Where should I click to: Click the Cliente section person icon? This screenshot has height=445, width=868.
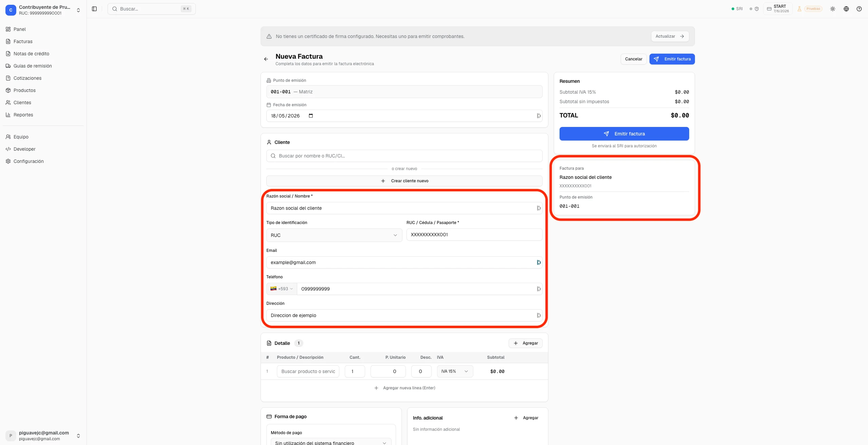(x=269, y=142)
